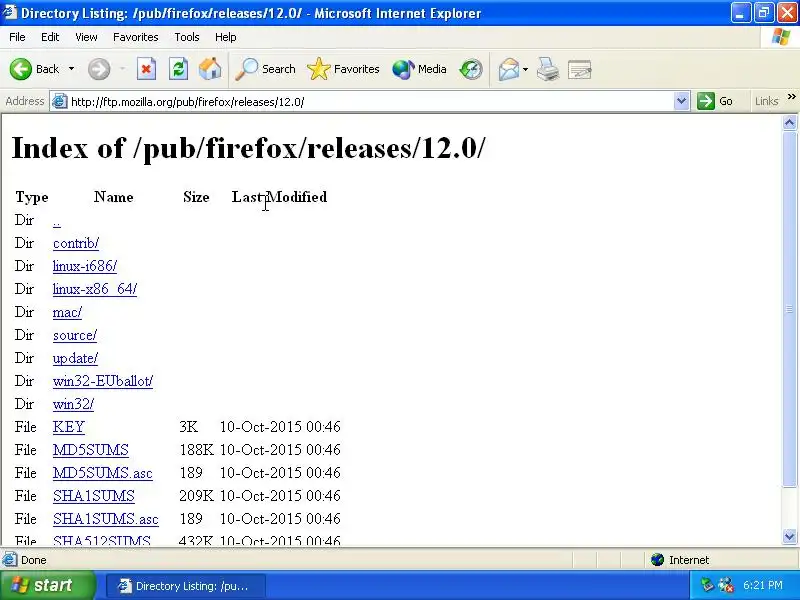800x600 pixels.
Task: Go to the Home page icon
Action: point(210,69)
